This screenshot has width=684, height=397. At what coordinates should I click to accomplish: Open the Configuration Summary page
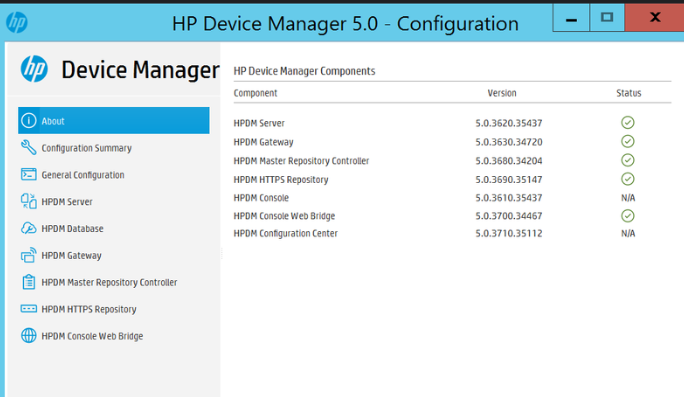[x=86, y=148]
